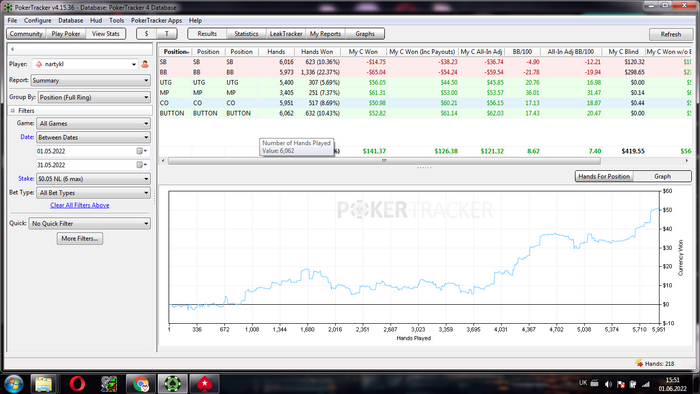Open the Database menu
Viewport: 700px width, 394px height.
tap(71, 21)
